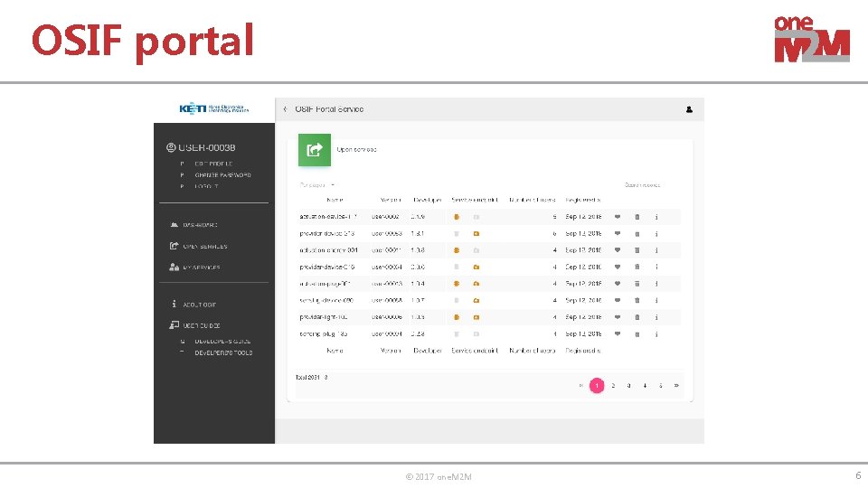Click the orange endpoint icon on provider-device-015 row
The image size is (868, 488).
(476, 267)
